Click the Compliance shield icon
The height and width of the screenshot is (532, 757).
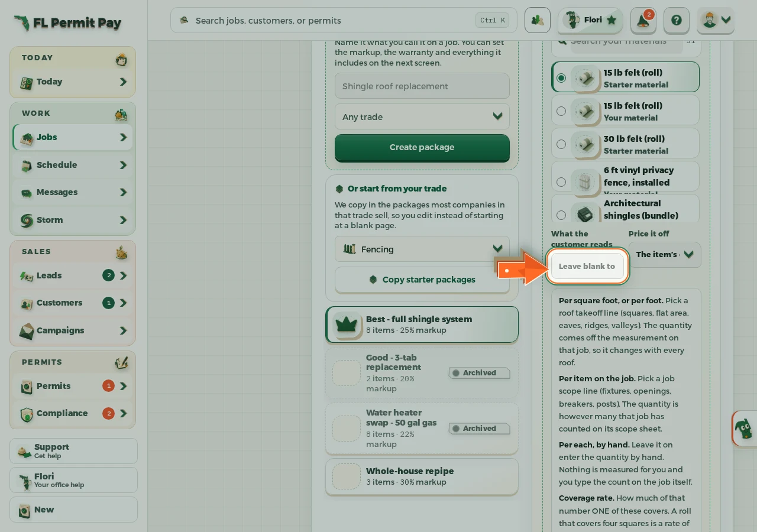[27, 414]
